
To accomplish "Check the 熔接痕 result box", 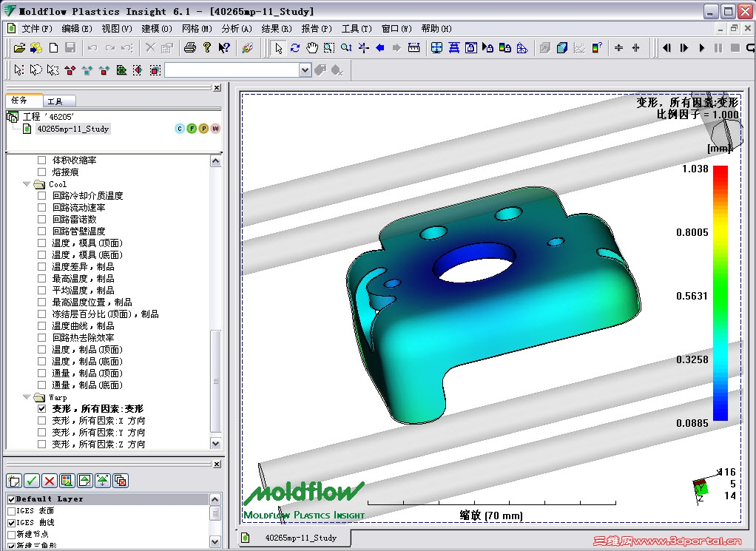I will (42, 172).
